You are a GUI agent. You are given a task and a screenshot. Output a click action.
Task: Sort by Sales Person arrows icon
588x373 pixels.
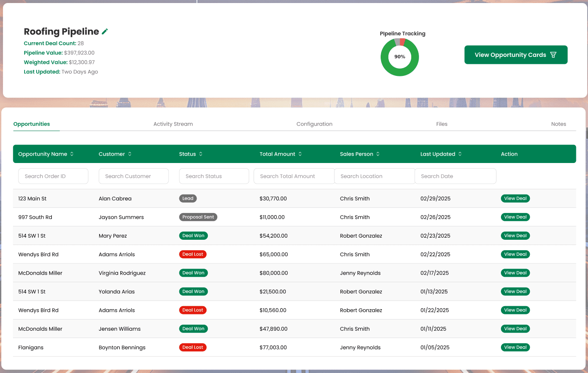pos(378,154)
